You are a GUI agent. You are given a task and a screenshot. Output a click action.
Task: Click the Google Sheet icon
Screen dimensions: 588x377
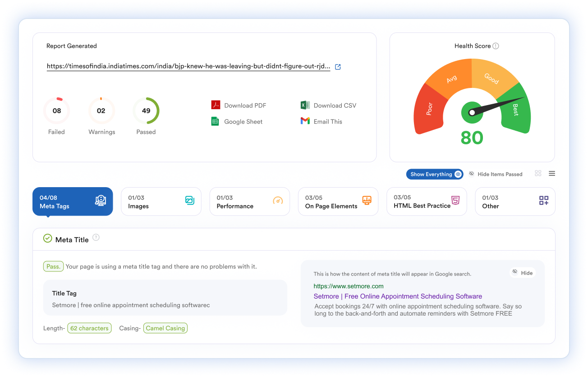(x=216, y=121)
